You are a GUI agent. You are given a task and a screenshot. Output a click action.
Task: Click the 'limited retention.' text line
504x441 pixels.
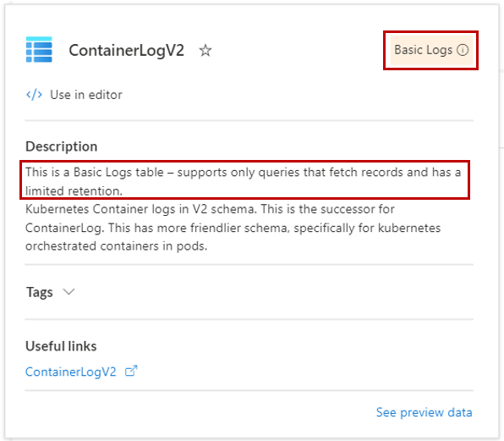[74, 191]
